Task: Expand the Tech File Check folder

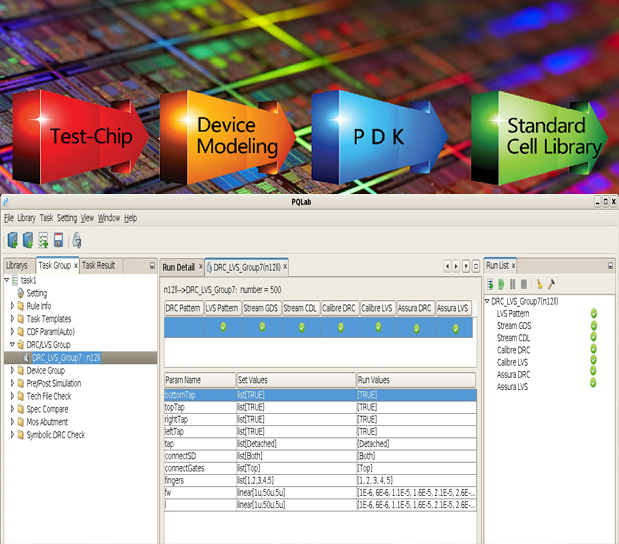Action: coord(11,396)
